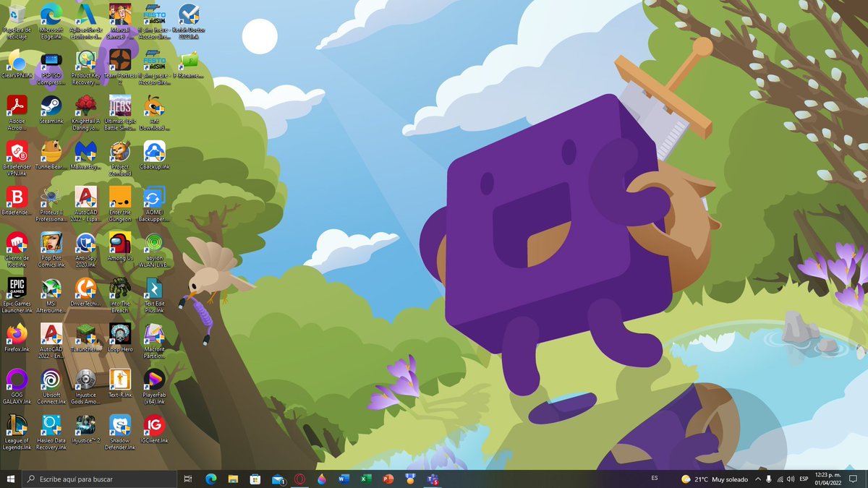Select the AOMEI Backupper desktop shortcut
This screenshot has width=868, height=488.
(x=154, y=205)
